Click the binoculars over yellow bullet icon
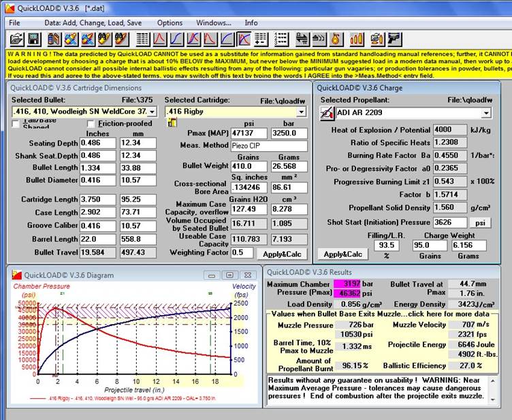This screenshot has height=420, width=512. point(104,39)
